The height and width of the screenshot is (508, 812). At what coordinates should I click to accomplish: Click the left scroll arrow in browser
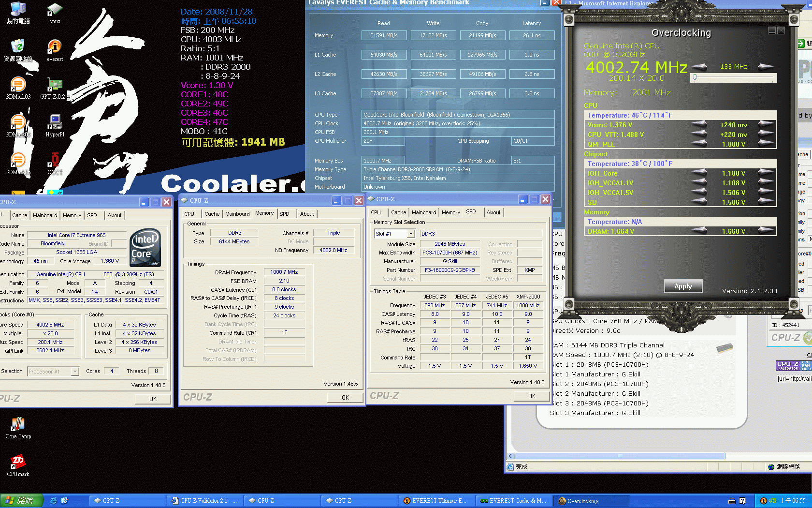coord(510,456)
